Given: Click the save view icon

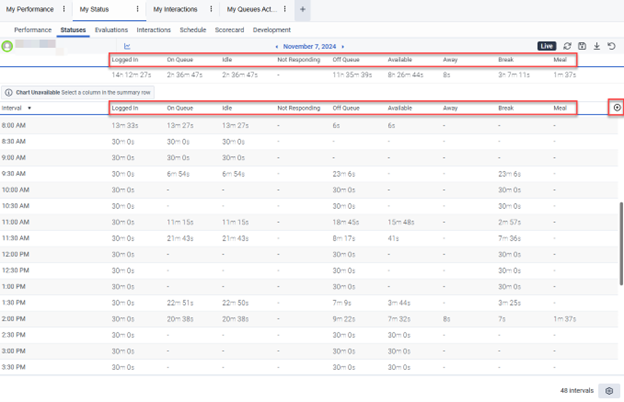Looking at the screenshot, I should point(582,46).
